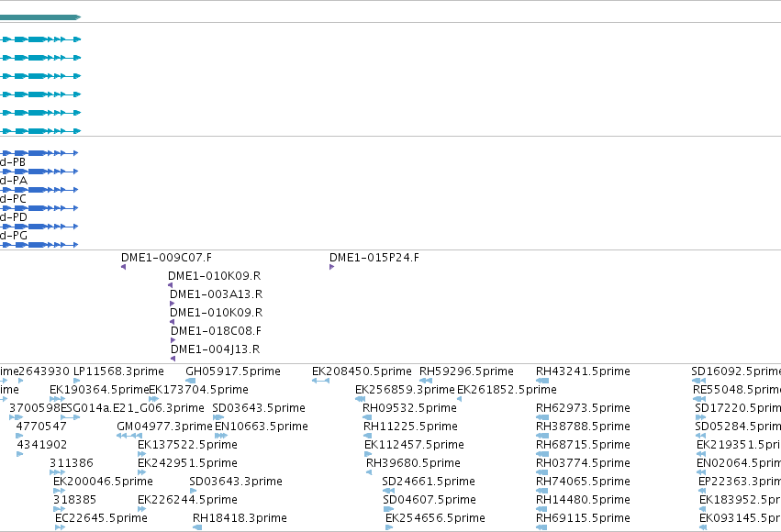
Task: Click the 4341902 EST label
Action: pos(42,445)
